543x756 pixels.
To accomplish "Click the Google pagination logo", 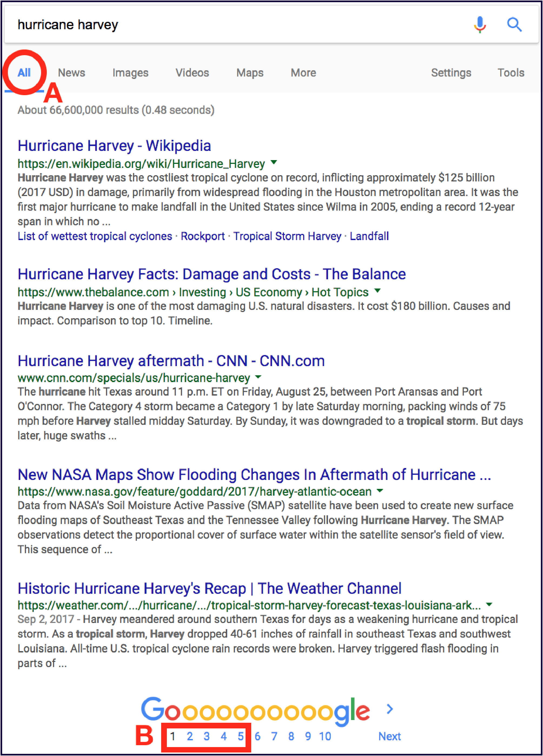I will 255,711.
